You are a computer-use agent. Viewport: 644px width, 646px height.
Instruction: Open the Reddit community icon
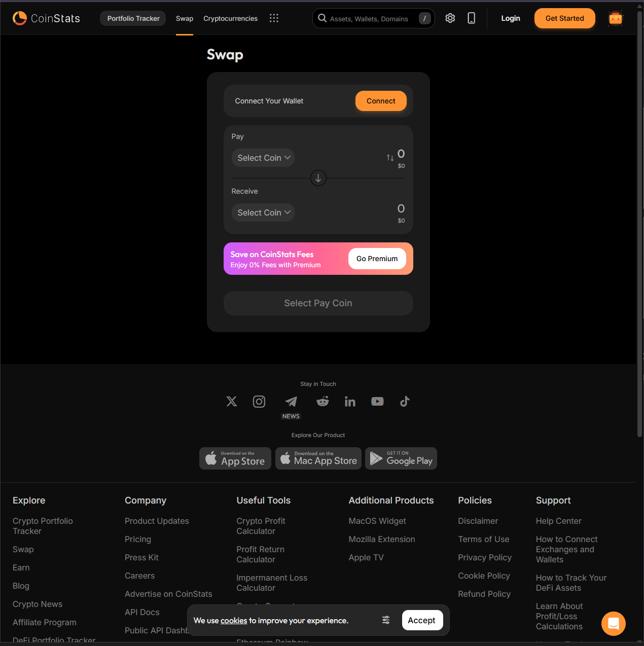tap(323, 402)
